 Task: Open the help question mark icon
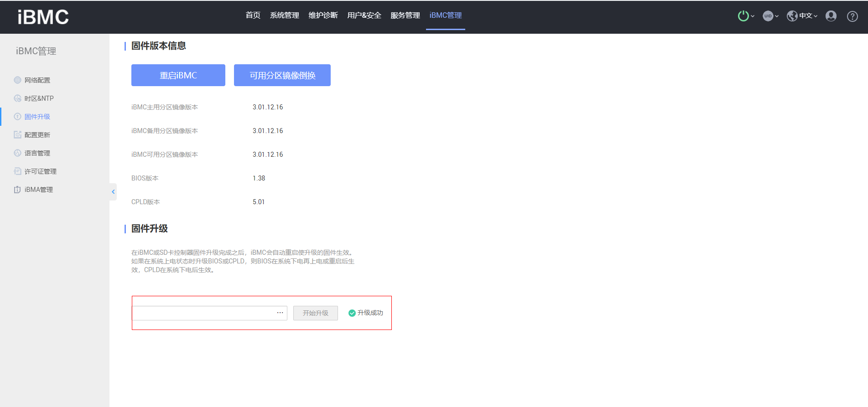click(852, 16)
